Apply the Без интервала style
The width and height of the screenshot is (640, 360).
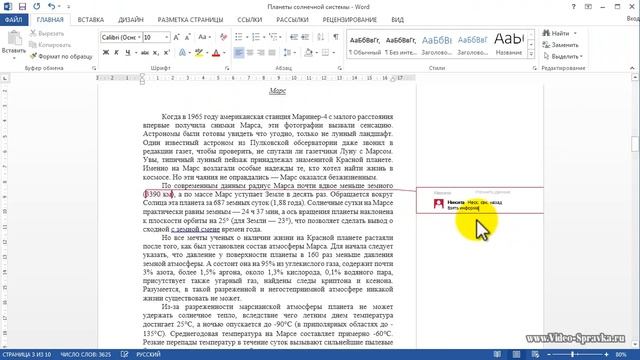point(401,45)
